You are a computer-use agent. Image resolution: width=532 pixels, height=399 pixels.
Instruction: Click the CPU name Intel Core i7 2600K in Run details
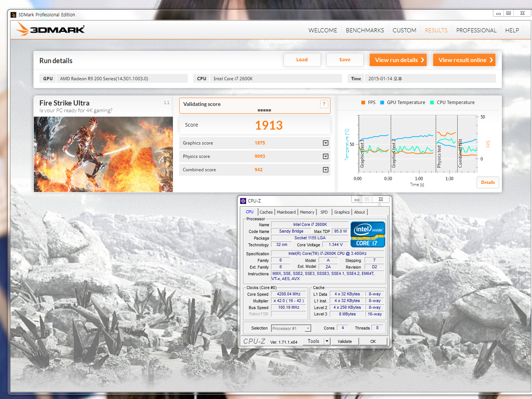coord(233,79)
